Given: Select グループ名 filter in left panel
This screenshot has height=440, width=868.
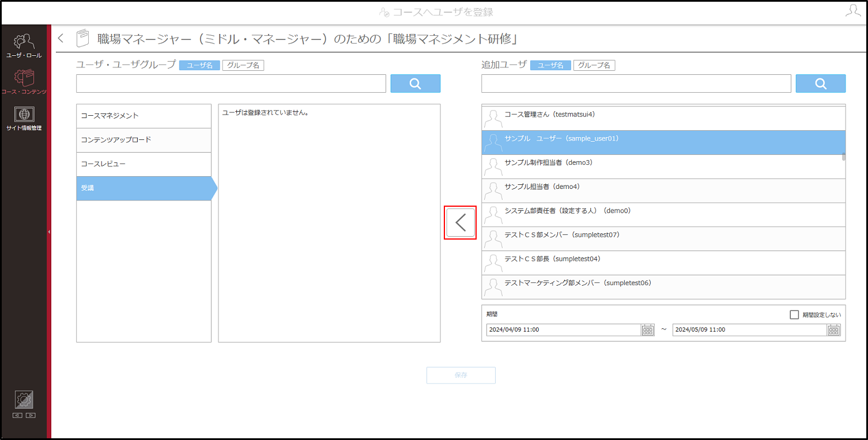Looking at the screenshot, I should click(243, 66).
